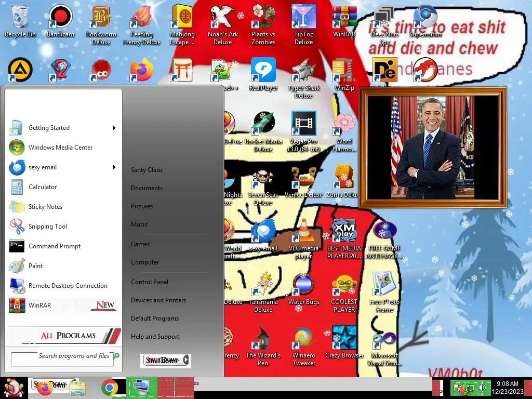This screenshot has height=399, width=532.
Task: Launch Supermium browser shortcut
Action: pos(425,21)
